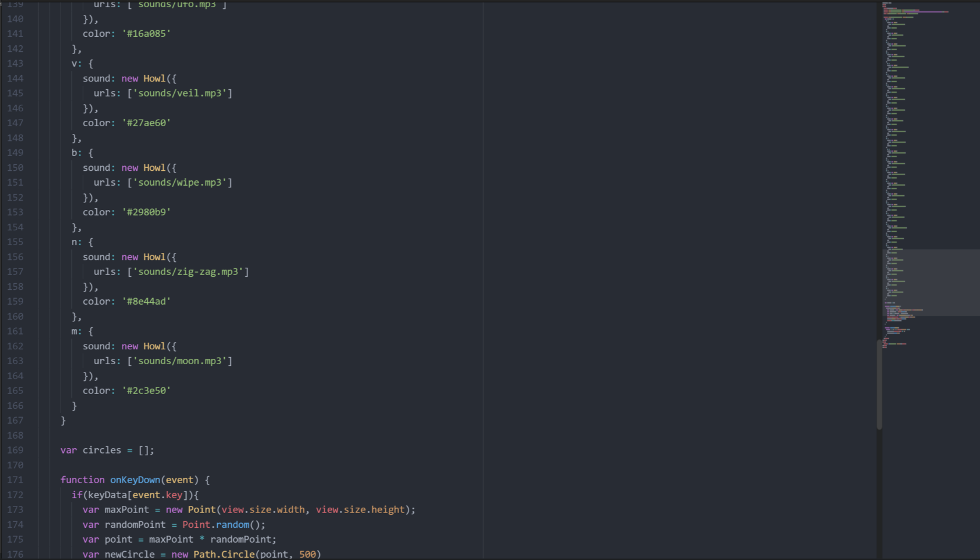Click the '#16a085' color value
The image size is (980, 560).
click(146, 34)
